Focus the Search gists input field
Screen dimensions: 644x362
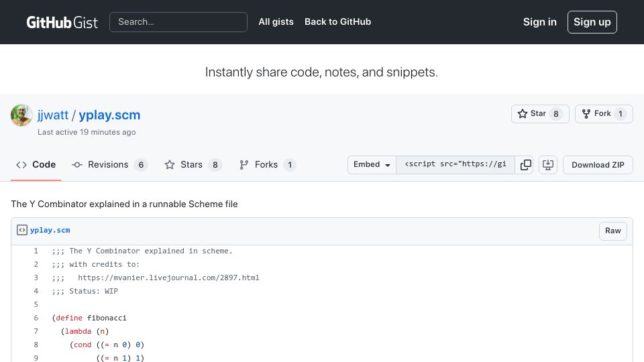tap(178, 22)
